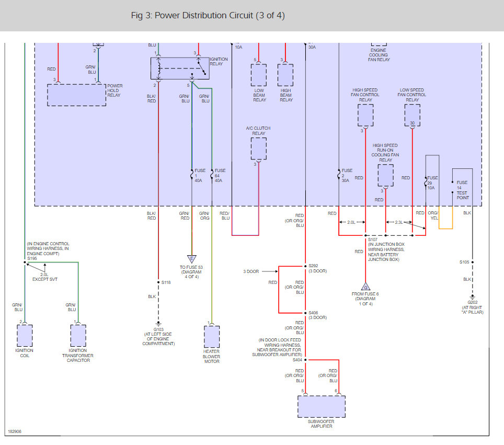Click the Fuse 1 40A symbol

coord(192,175)
